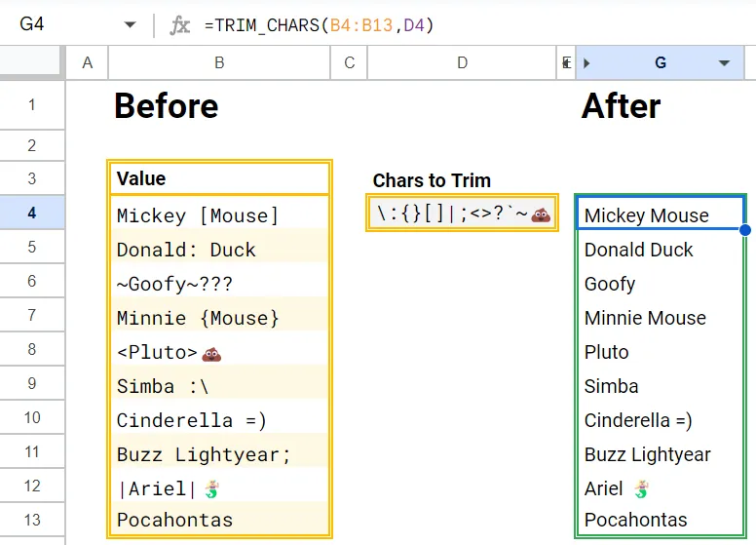Select row 2 header
The height and width of the screenshot is (545, 756).
coord(32,145)
